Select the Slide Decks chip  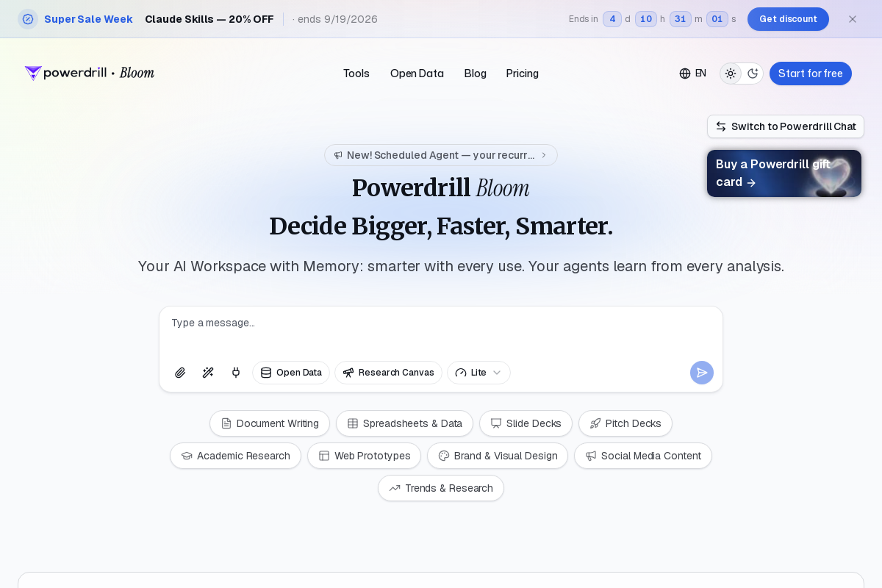(526, 423)
